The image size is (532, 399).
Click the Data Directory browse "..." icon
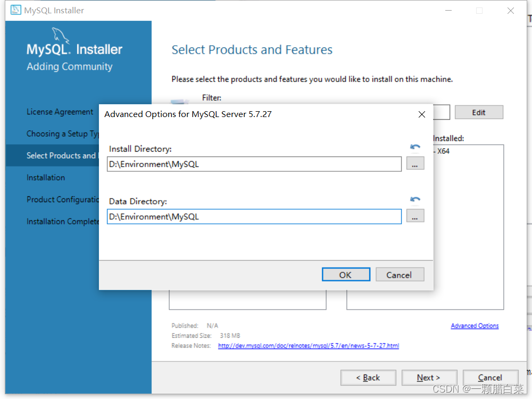(x=415, y=216)
